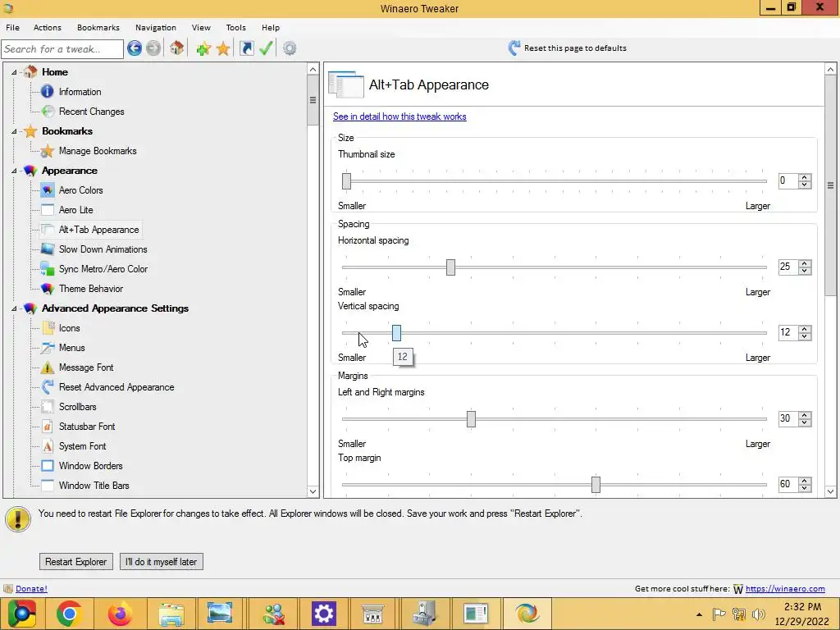Open the Scrollbars tweak

(78, 407)
